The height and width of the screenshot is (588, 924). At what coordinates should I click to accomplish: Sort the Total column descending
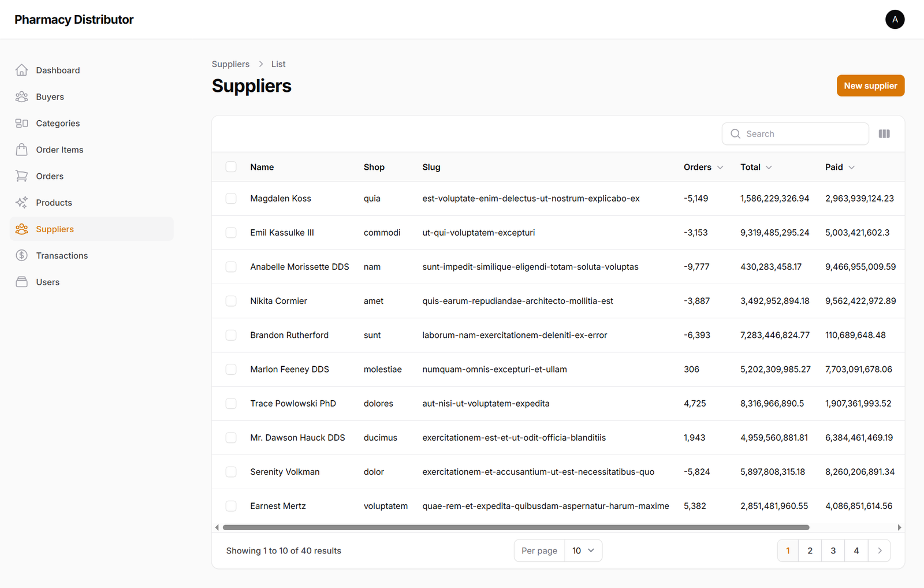pyautogui.click(x=769, y=167)
